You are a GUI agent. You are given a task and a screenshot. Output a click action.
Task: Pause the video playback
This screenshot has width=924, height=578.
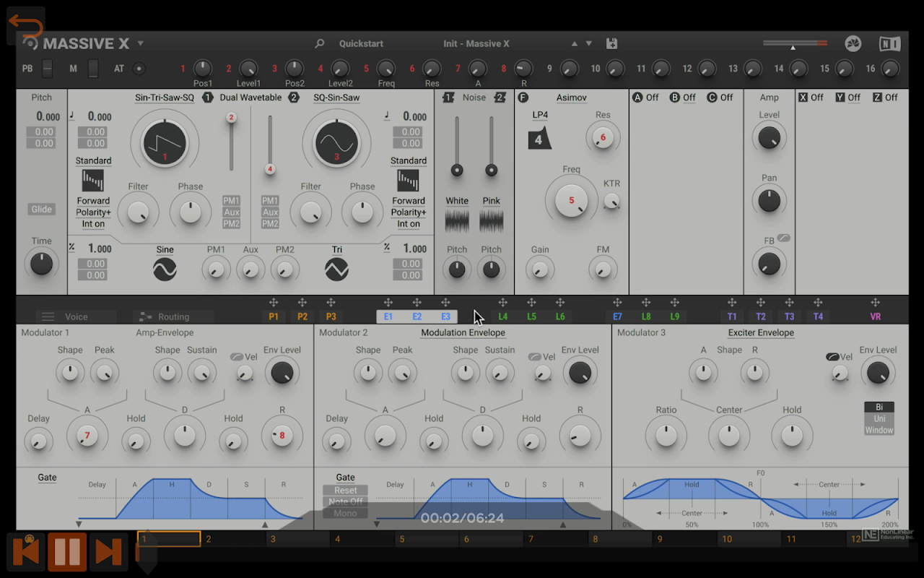point(67,552)
